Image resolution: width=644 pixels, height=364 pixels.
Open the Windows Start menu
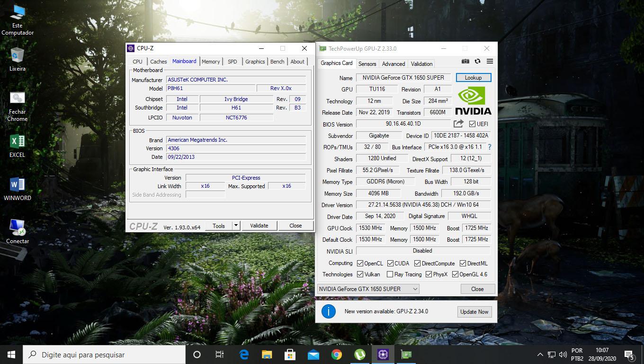pos(11,355)
